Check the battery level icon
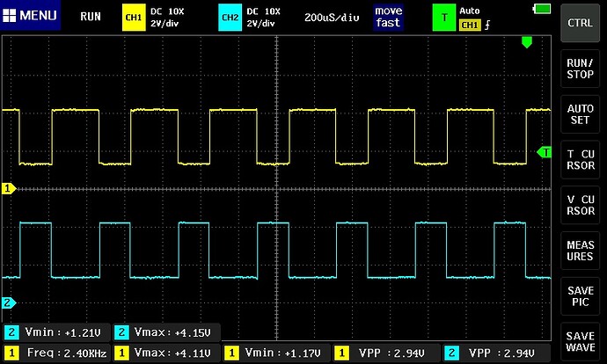Viewport: 607px width, 364px height. [x=542, y=9]
